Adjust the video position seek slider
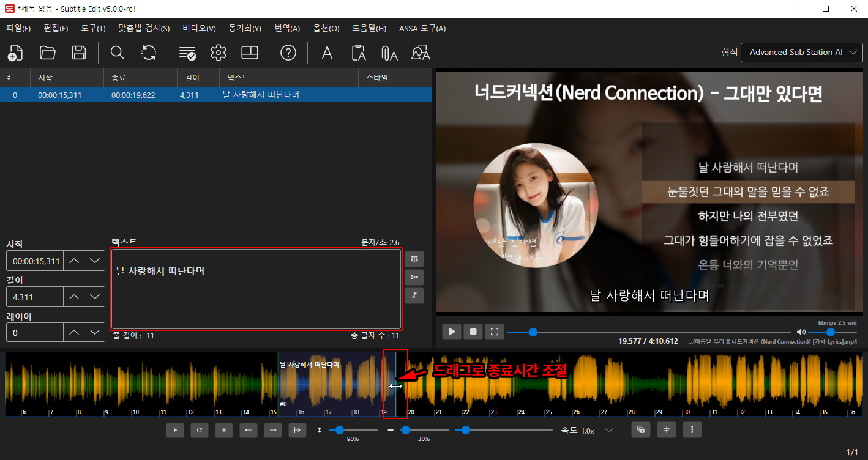 tap(649, 332)
